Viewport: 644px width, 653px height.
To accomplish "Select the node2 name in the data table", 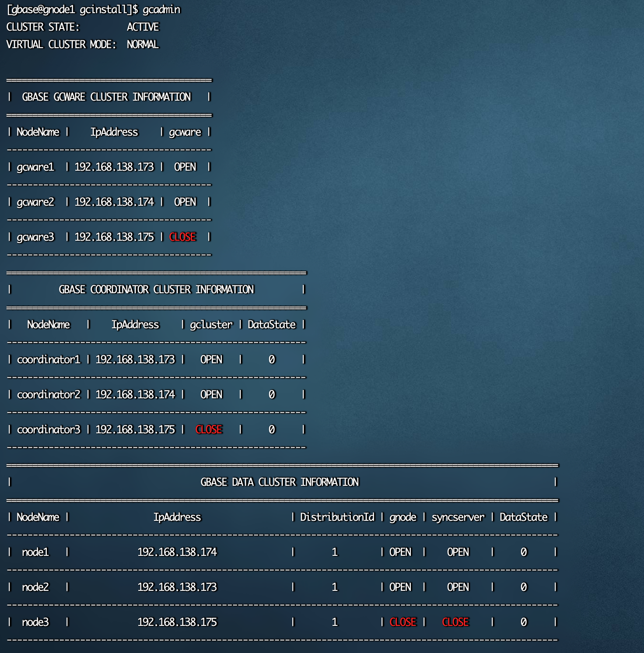I will tap(35, 587).
